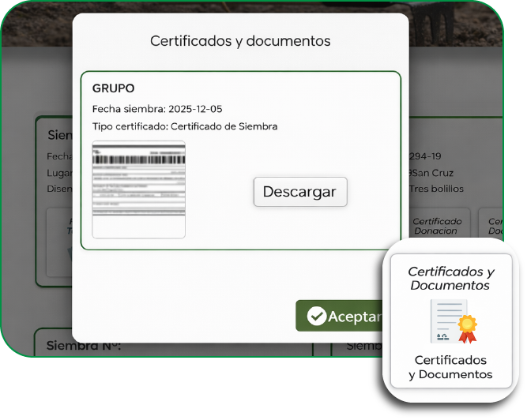Image resolution: width=527 pixels, height=420 pixels.
Task: Open the certificate preview thumbnail
Action: tap(139, 189)
